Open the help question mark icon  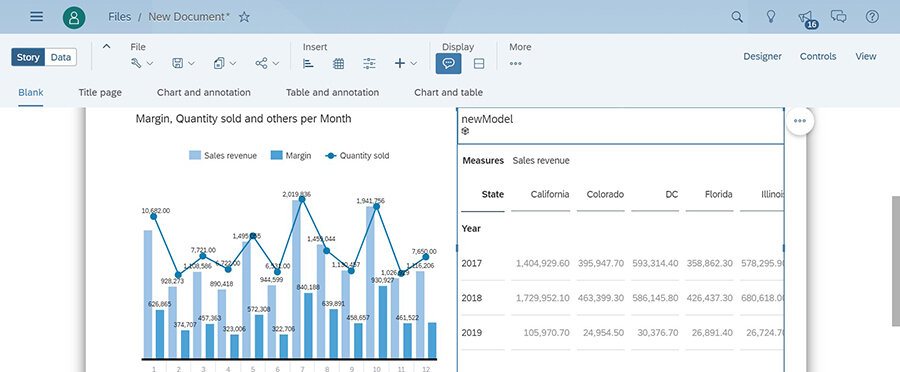coord(872,17)
